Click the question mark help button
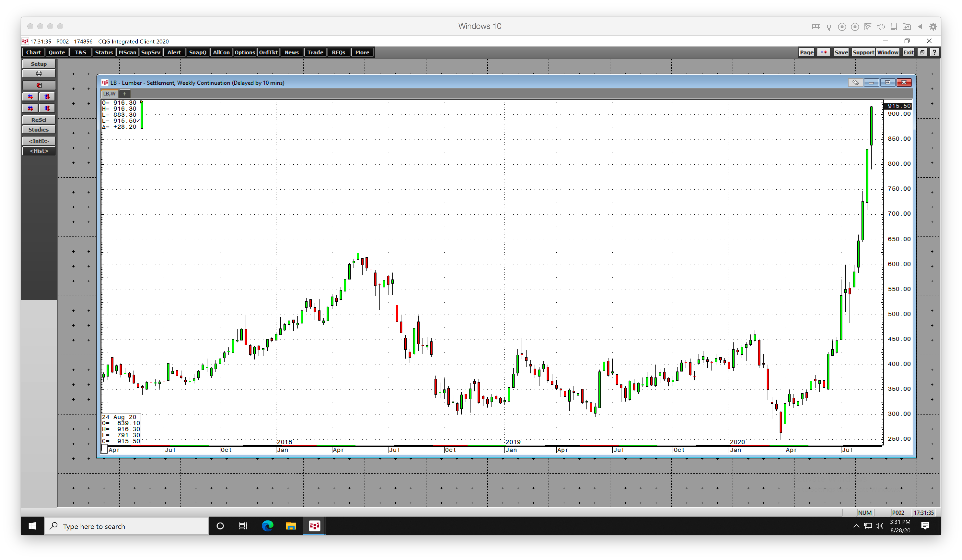The width and height of the screenshot is (962, 560). pyautogui.click(x=934, y=52)
